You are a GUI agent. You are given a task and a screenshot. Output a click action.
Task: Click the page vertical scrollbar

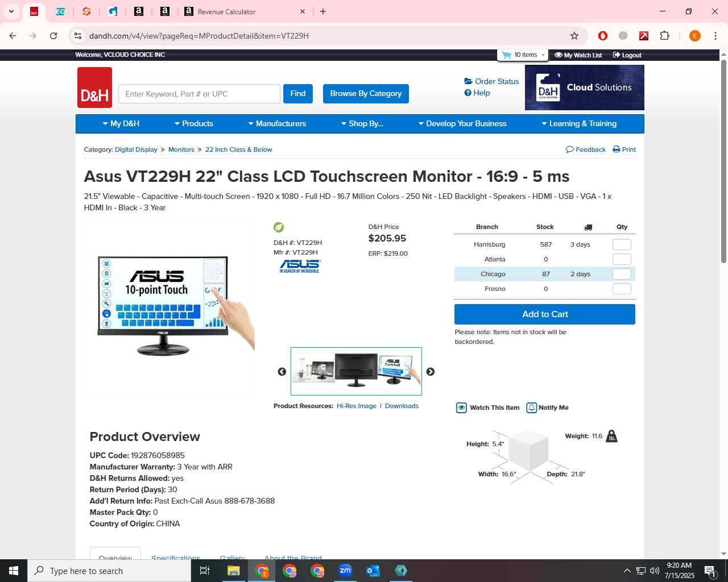[x=723, y=160]
